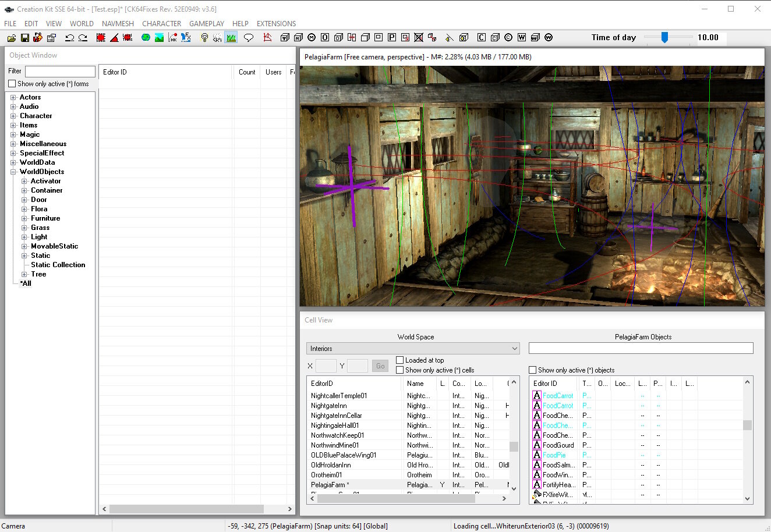This screenshot has width=771, height=532.
Task: Click the green globe world icon
Action: point(146,38)
